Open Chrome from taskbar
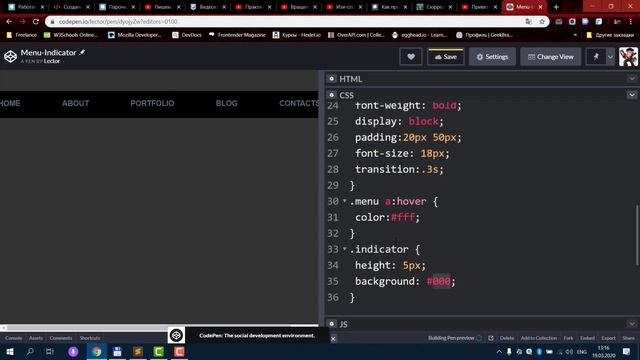Viewport: 640px width, 360px height. pos(96,351)
